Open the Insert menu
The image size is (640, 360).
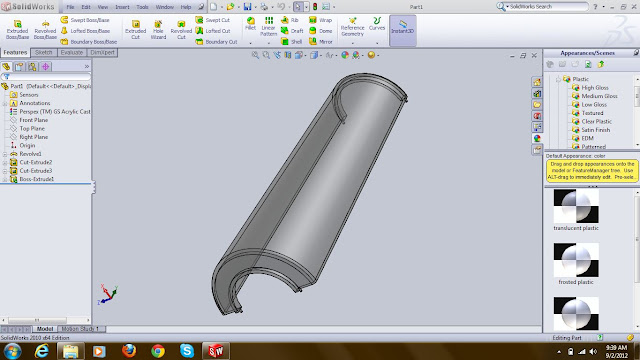122,7
